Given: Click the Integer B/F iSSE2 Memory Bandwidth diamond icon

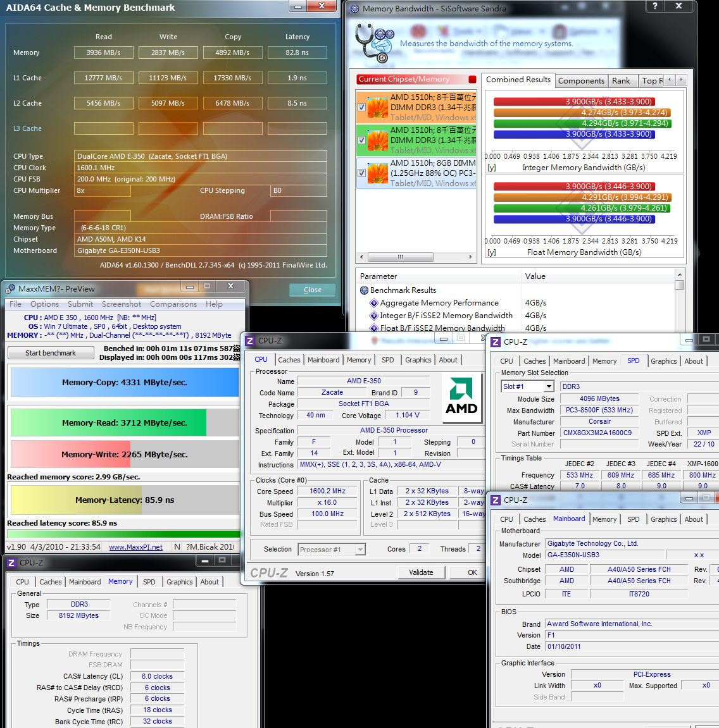Looking at the screenshot, I should click(x=373, y=316).
